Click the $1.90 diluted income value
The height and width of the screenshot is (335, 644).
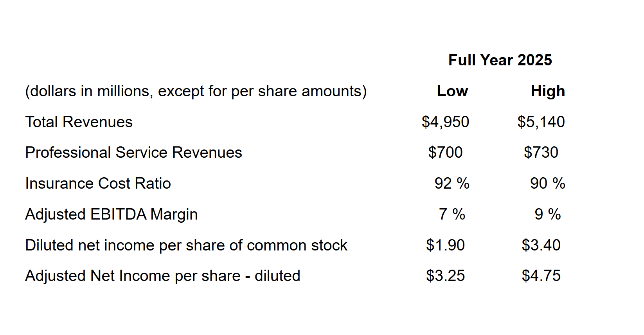point(445,245)
